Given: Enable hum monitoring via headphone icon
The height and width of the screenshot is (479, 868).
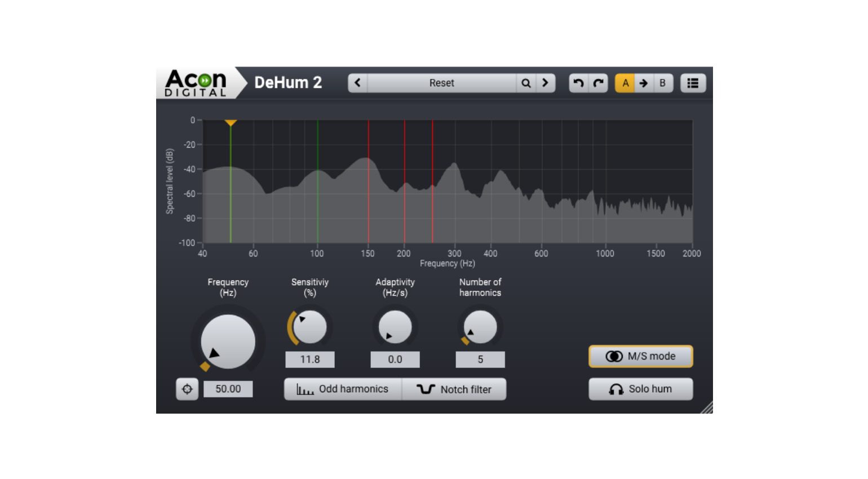Looking at the screenshot, I should [640, 389].
